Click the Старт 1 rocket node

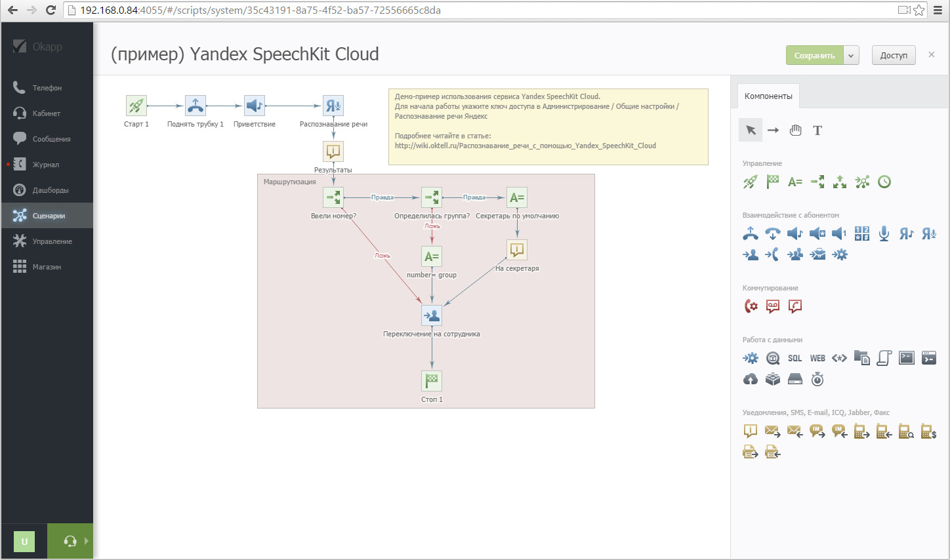pos(136,106)
